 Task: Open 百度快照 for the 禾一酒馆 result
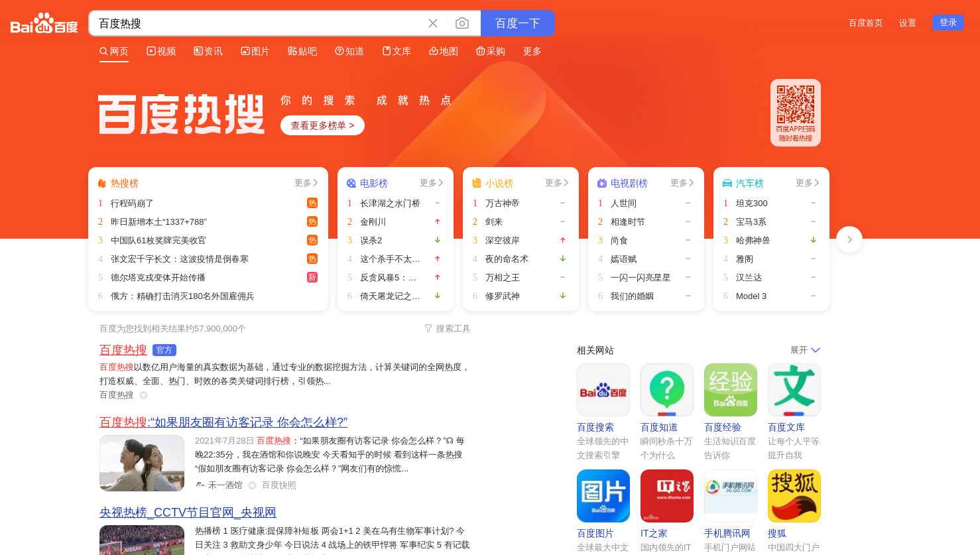click(x=279, y=485)
